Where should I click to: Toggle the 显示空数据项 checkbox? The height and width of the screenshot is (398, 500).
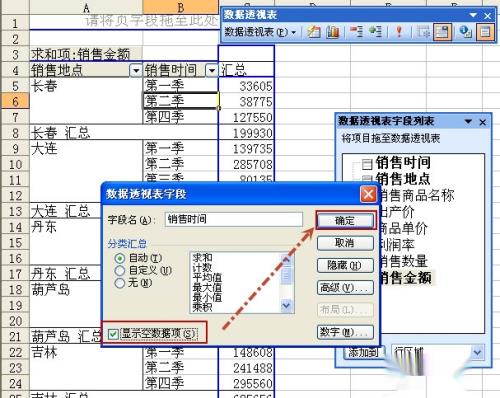click(x=113, y=333)
